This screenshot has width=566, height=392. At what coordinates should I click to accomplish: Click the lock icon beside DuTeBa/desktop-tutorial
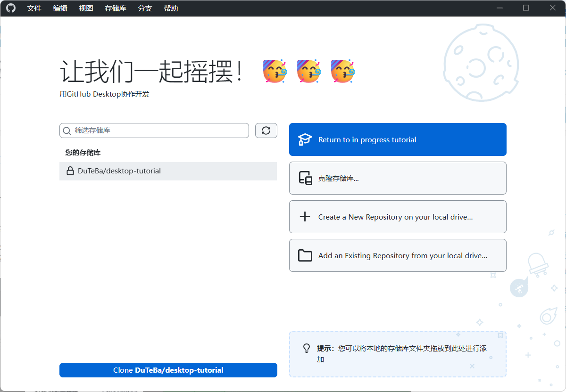coord(70,171)
